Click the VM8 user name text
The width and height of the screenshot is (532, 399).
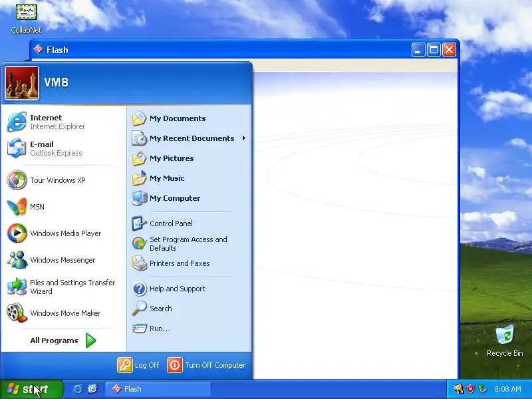click(x=57, y=82)
